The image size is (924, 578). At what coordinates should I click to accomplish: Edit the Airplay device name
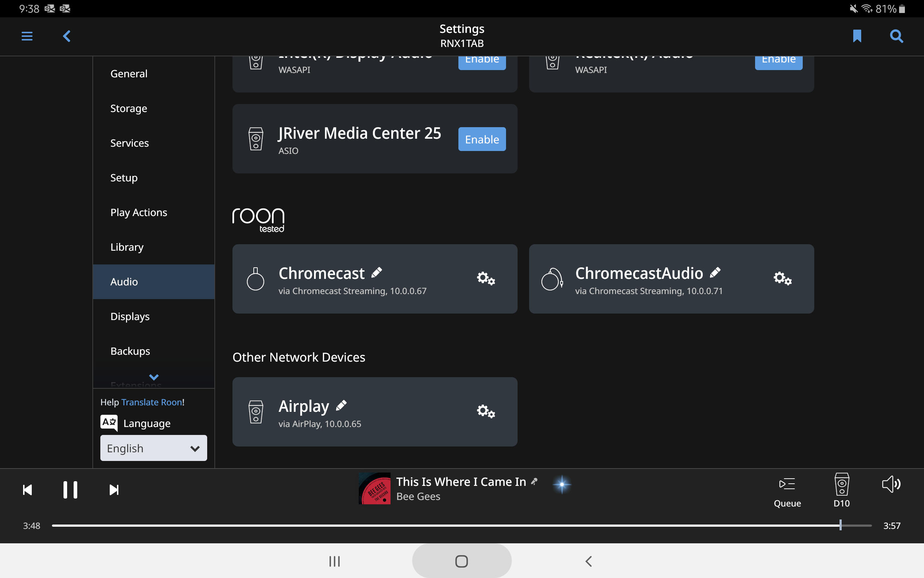point(341,406)
